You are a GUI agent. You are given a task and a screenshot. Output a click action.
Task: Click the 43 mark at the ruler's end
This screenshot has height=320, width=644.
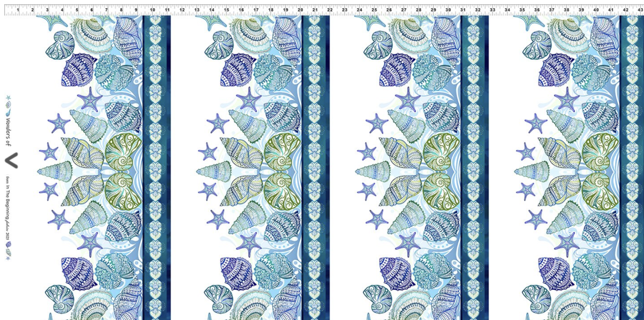click(640, 10)
